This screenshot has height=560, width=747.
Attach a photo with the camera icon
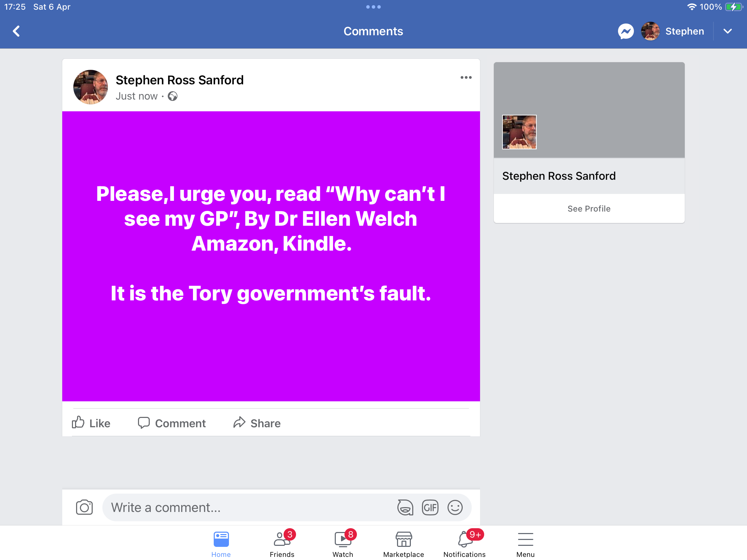tap(84, 507)
